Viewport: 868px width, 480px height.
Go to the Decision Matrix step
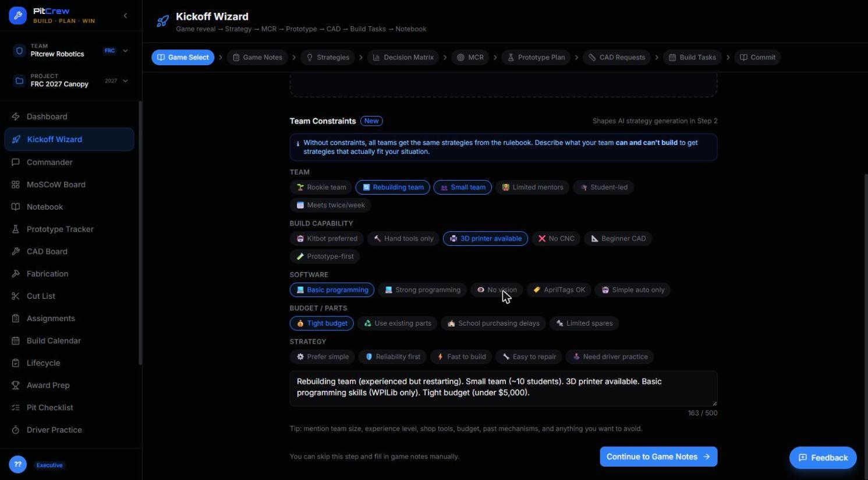pyautogui.click(x=403, y=57)
